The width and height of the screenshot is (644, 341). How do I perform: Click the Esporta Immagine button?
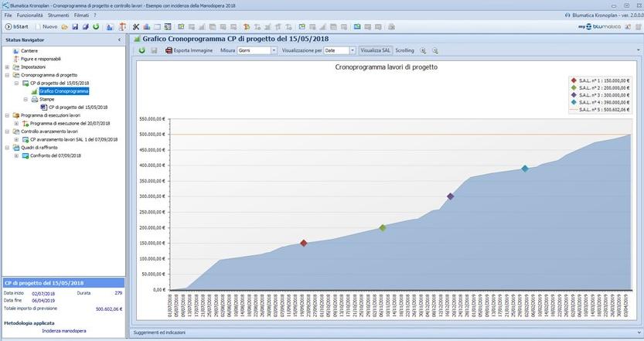(188, 50)
